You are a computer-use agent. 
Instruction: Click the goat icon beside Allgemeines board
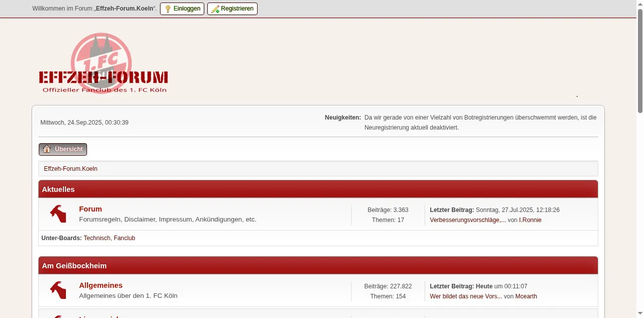tap(58, 290)
